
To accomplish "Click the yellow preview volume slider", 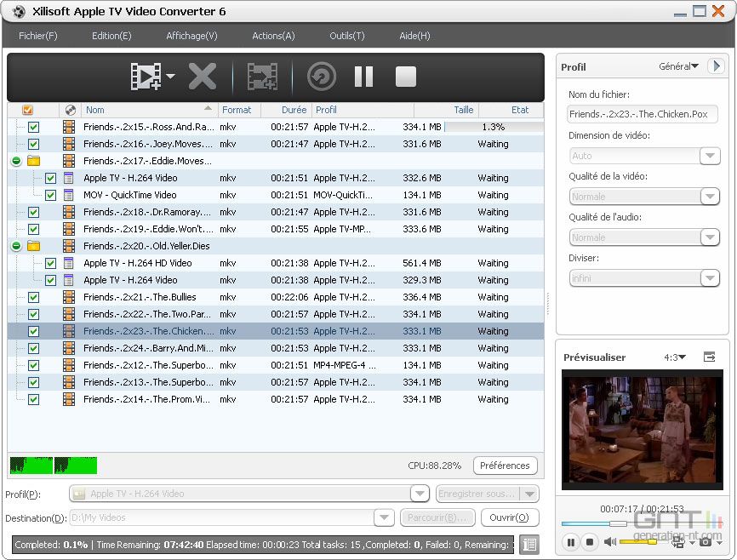I will 638,541.
